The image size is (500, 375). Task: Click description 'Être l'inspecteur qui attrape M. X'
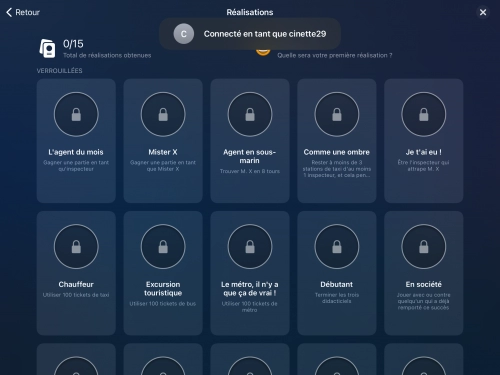pyautogui.click(x=424, y=166)
